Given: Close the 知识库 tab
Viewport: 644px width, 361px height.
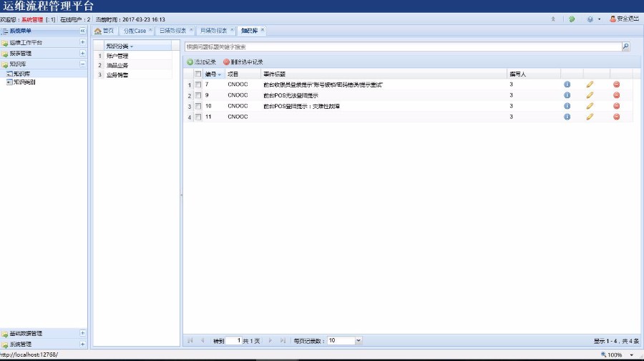Looking at the screenshot, I should [x=263, y=29].
